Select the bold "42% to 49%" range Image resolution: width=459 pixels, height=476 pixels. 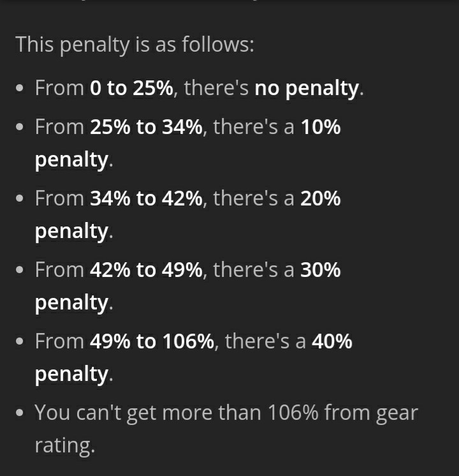click(x=146, y=271)
